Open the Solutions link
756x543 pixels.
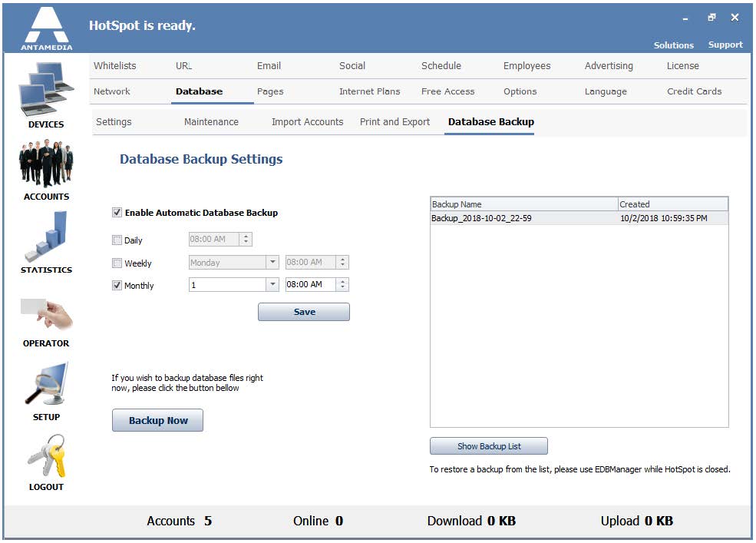click(x=674, y=45)
